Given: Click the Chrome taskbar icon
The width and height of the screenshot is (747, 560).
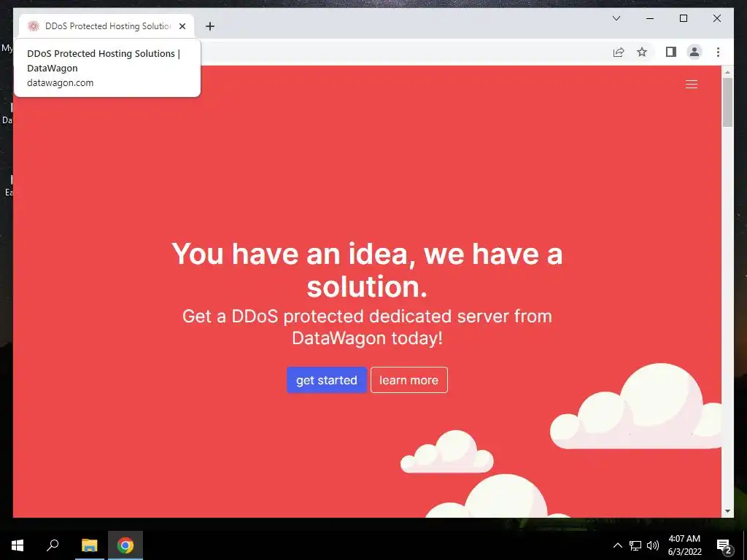Looking at the screenshot, I should tap(125, 545).
